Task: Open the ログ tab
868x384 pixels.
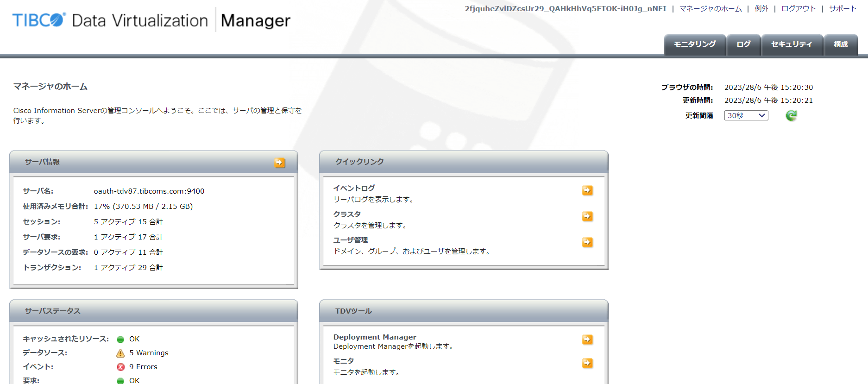Action: point(743,44)
